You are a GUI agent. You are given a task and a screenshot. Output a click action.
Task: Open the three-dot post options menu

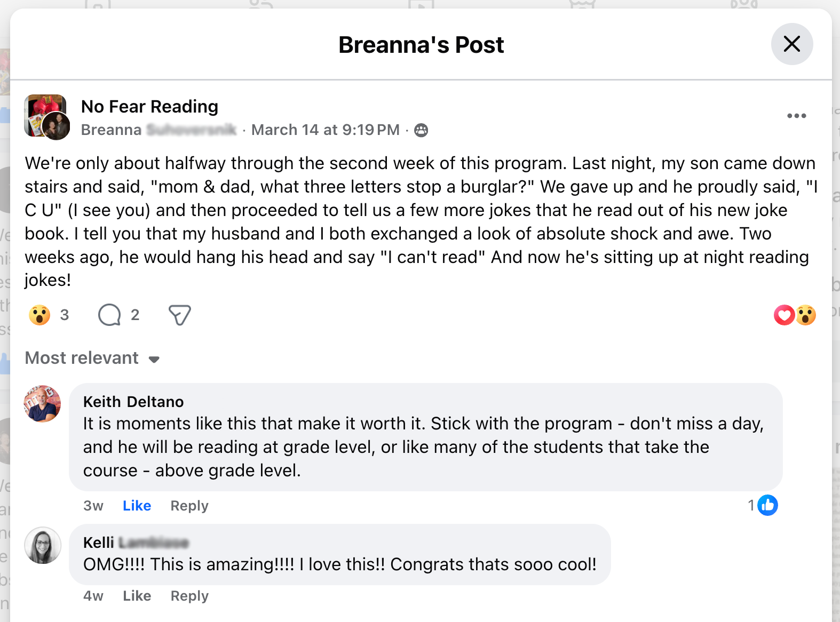click(x=796, y=116)
